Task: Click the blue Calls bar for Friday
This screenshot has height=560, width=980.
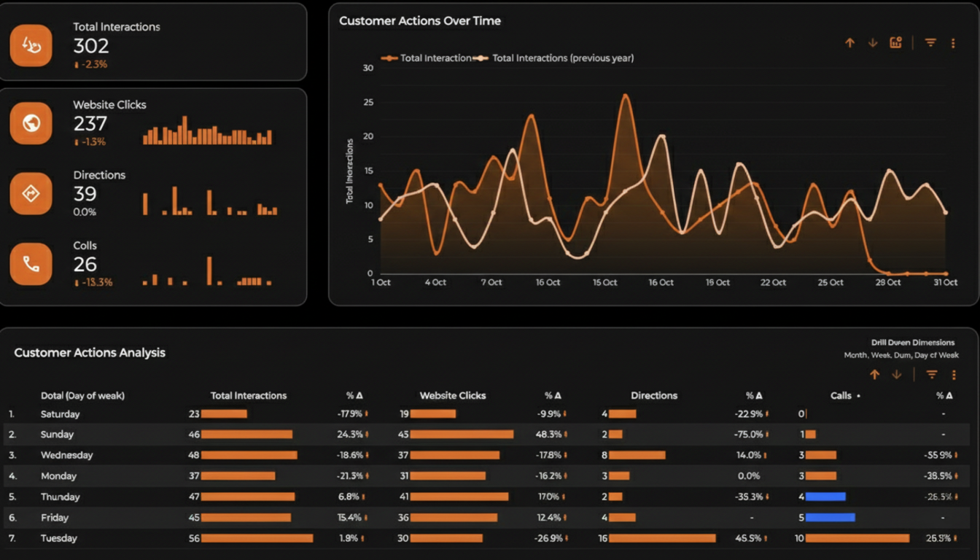Action: pos(830,518)
